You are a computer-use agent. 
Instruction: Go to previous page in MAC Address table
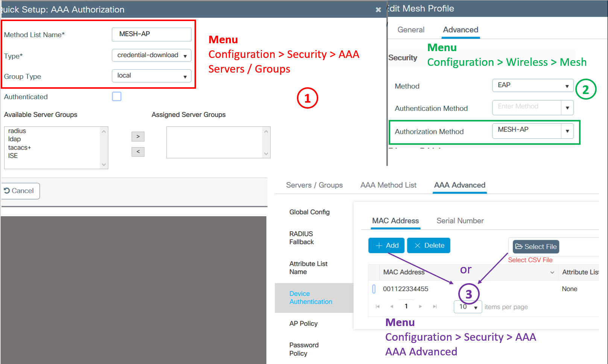[x=392, y=306]
